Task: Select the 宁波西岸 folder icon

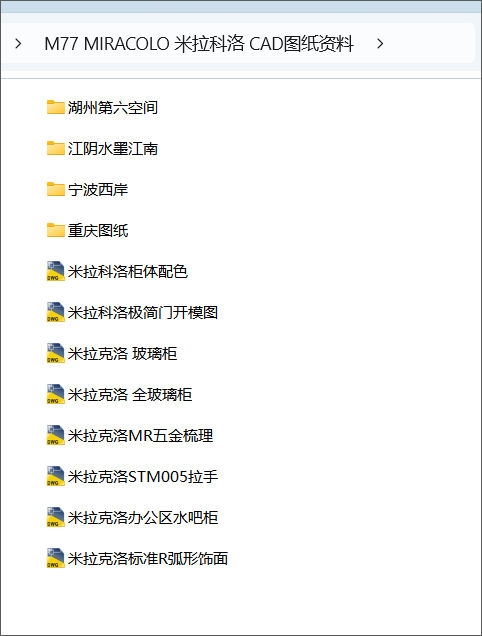Action: point(56,189)
